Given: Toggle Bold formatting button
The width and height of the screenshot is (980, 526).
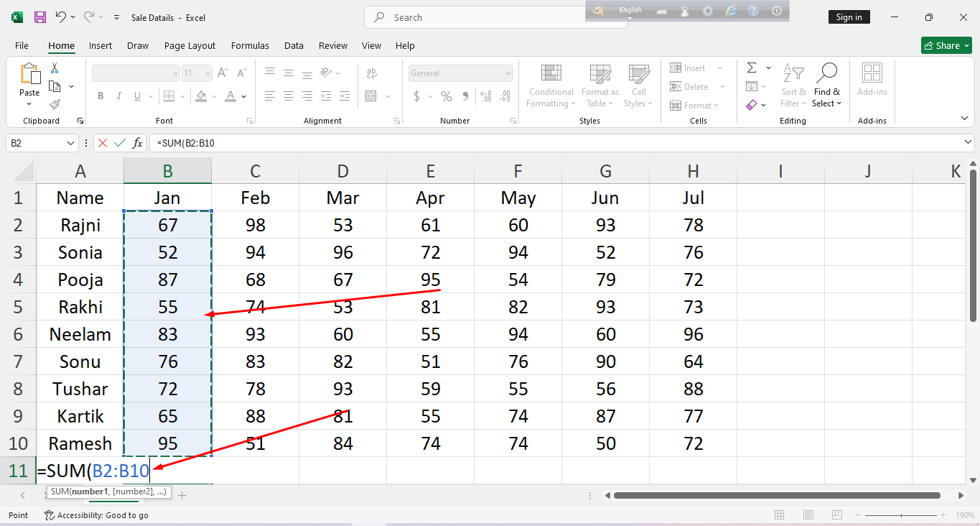Looking at the screenshot, I should pyautogui.click(x=101, y=96).
